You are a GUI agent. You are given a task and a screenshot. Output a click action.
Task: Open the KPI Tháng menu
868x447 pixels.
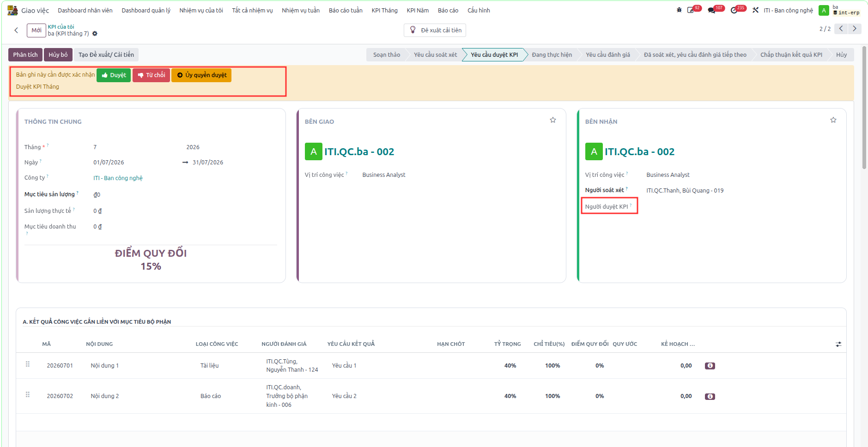point(384,10)
